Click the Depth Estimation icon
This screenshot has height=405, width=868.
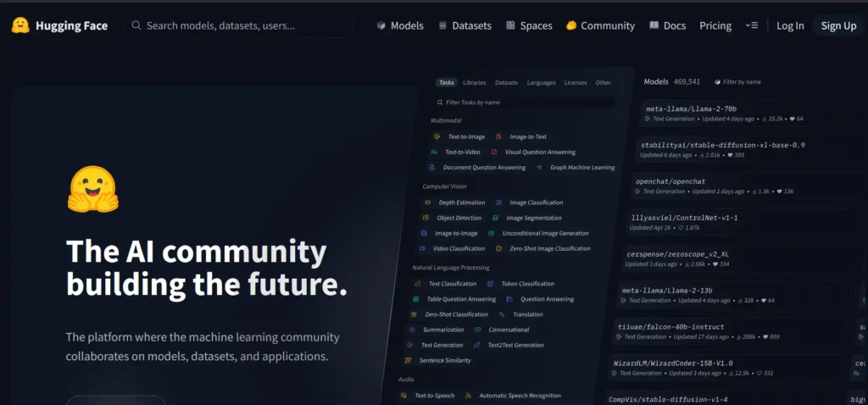(x=427, y=202)
